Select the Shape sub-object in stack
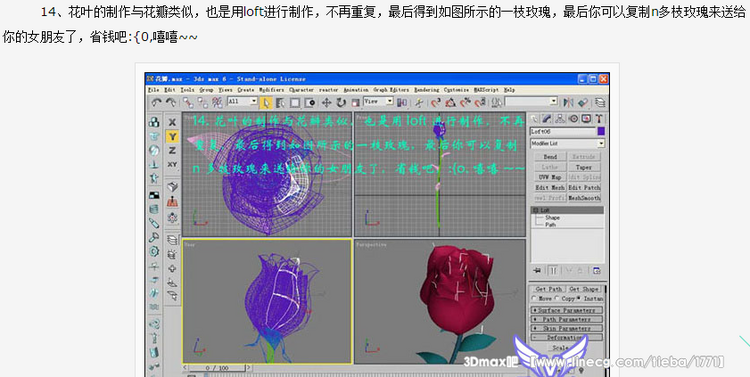 click(552, 218)
